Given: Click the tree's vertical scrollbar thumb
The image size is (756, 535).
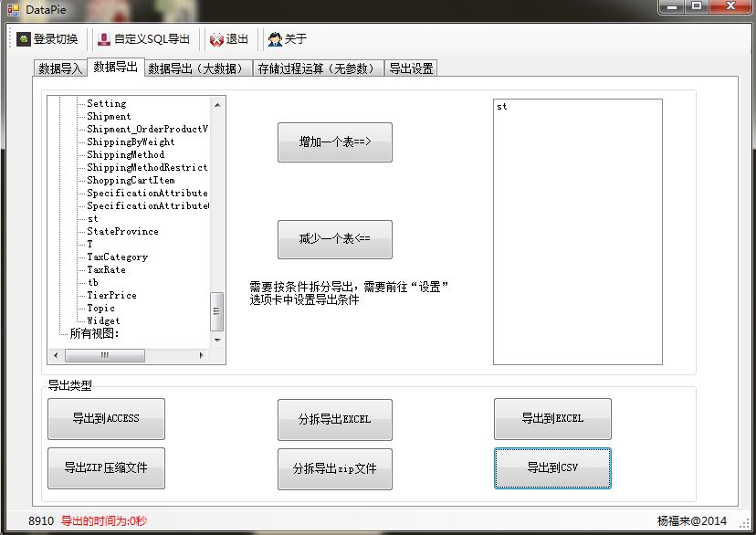Looking at the screenshot, I should point(217,311).
